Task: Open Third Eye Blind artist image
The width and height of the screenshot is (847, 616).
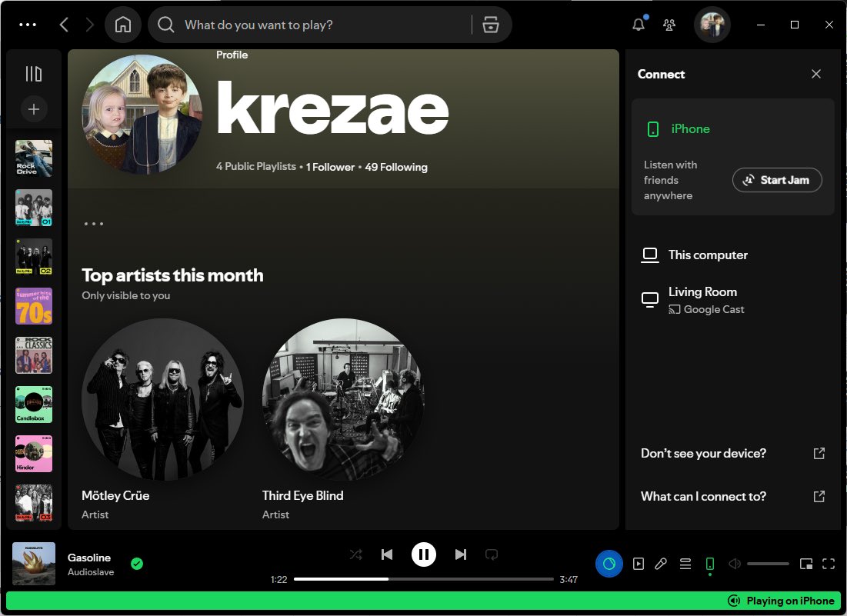Action: (x=343, y=399)
